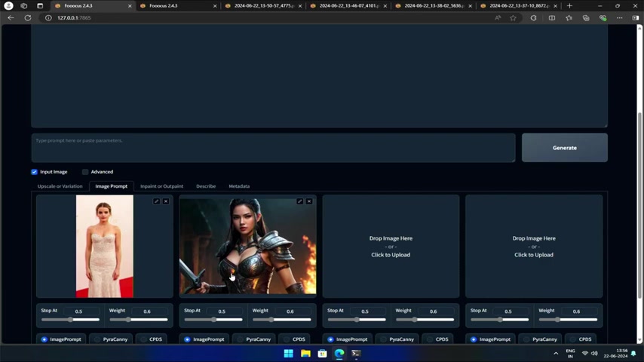Adjust Weight slider for warrior image
Viewport: 644px width, 362px height.
point(282,319)
